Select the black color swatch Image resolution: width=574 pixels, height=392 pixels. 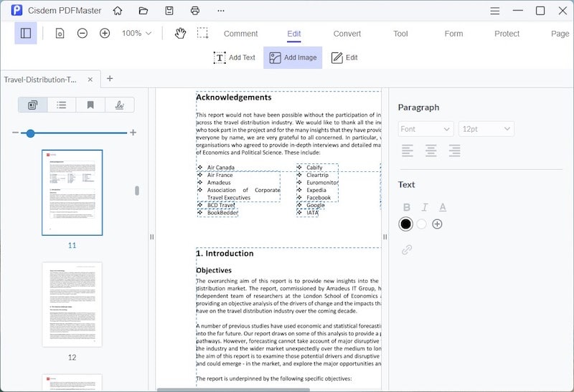[406, 224]
